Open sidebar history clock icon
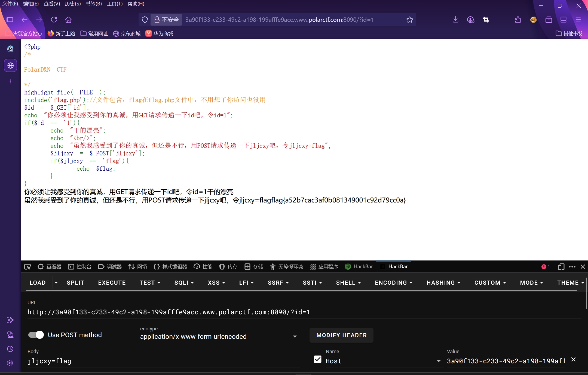588x375 pixels. [10, 349]
